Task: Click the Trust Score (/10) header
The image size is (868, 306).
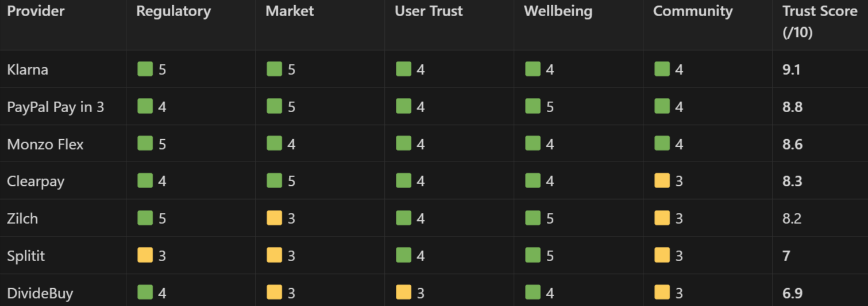Action: pyautogui.click(x=819, y=22)
